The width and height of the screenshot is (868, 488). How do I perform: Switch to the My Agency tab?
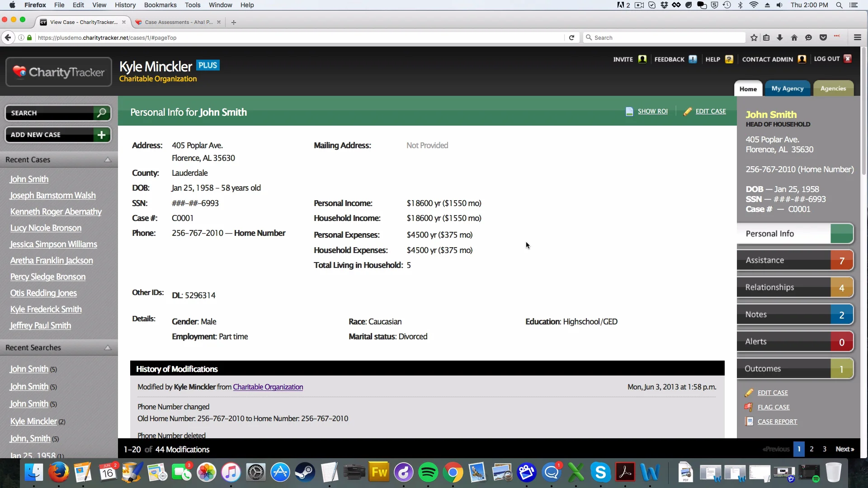(787, 88)
